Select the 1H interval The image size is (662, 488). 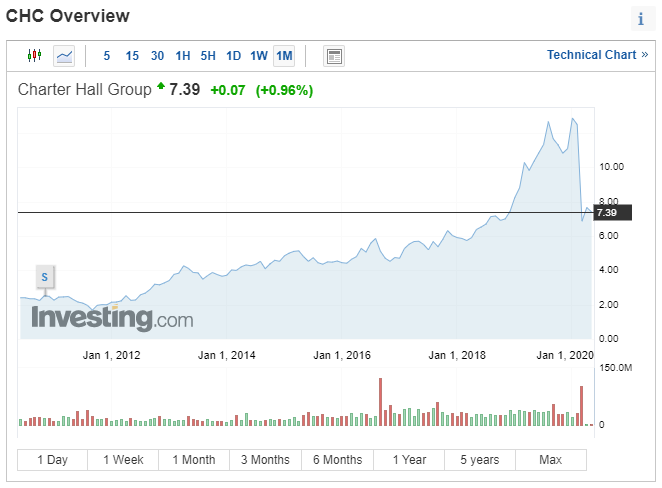(183, 56)
